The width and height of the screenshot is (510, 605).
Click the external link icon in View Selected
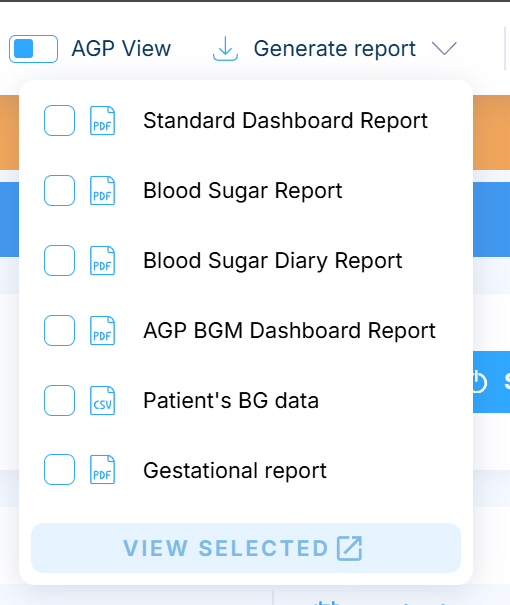click(x=350, y=548)
